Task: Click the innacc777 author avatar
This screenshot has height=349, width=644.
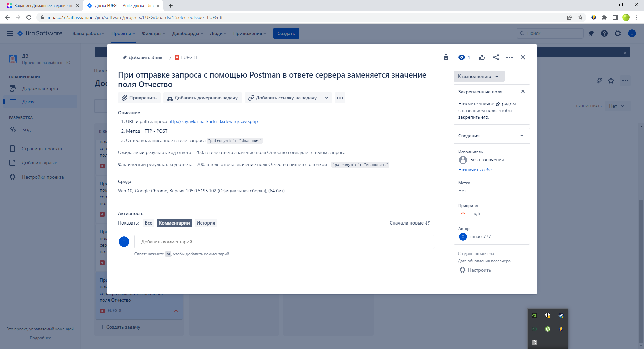Action: click(x=463, y=237)
